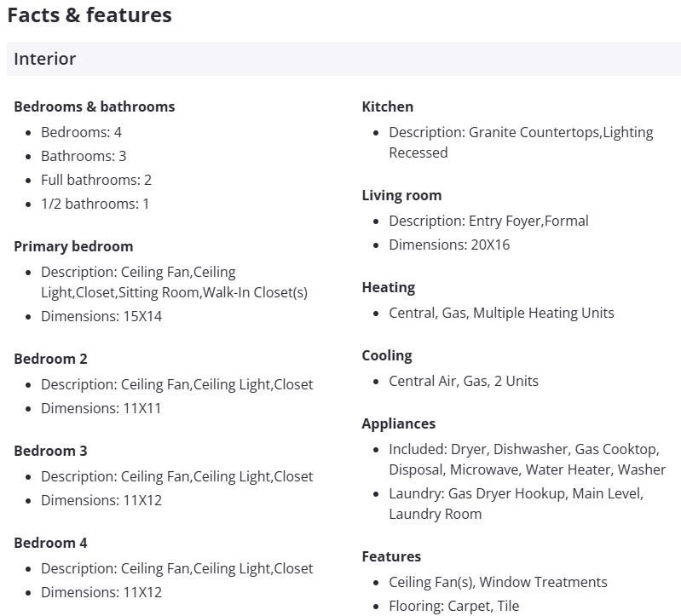Select the Dimensions: 11X11 line
The height and width of the screenshot is (616, 681).
[101, 408]
